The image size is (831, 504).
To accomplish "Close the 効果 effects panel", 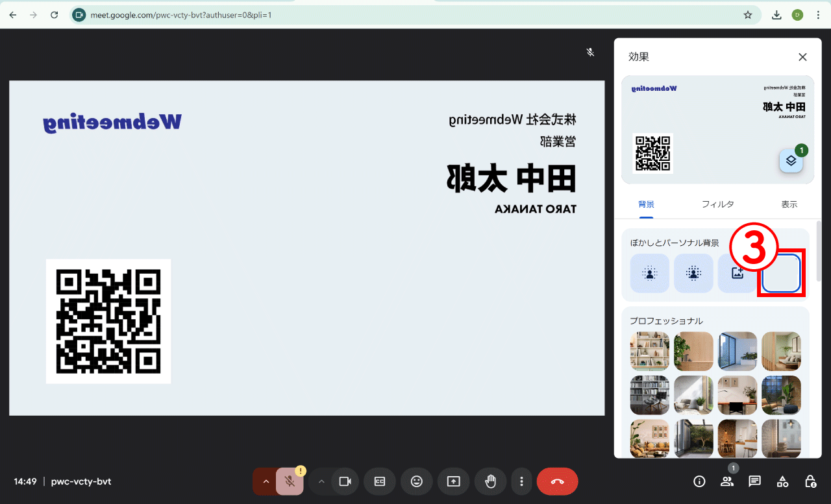I will click(802, 57).
